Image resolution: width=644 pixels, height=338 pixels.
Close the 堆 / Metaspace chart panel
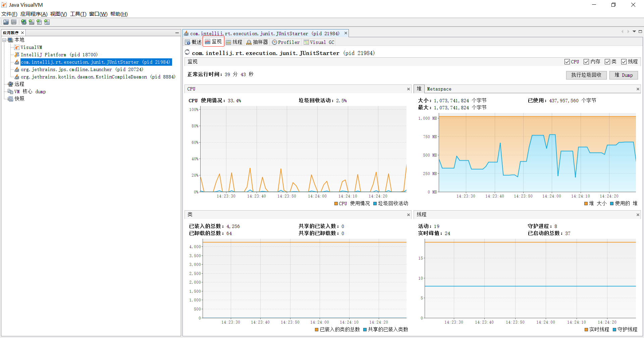tap(638, 89)
